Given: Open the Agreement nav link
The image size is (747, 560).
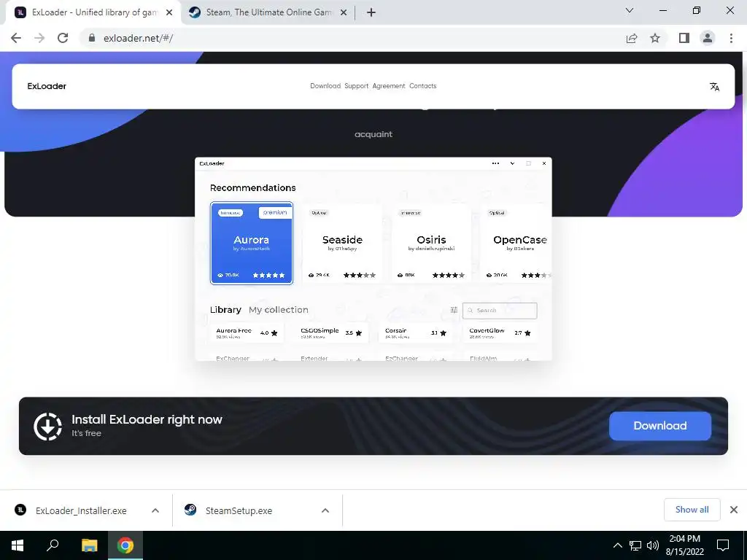Looking at the screenshot, I should tap(389, 86).
